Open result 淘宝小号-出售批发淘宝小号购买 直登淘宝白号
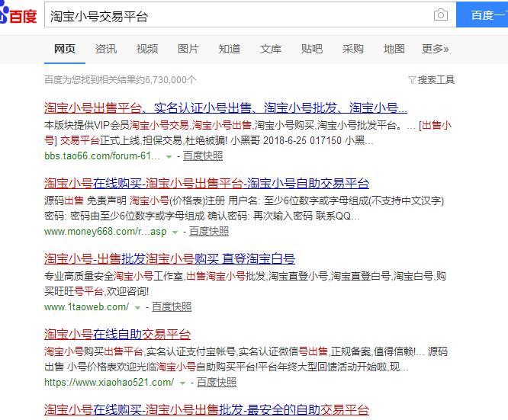508x420 pixels. [x=169, y=258]
